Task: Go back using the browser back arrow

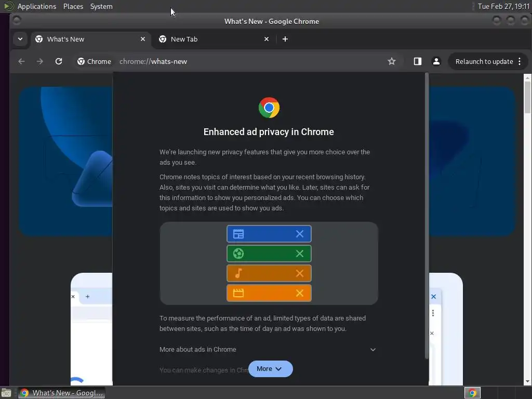Action: tap(21, 61)
